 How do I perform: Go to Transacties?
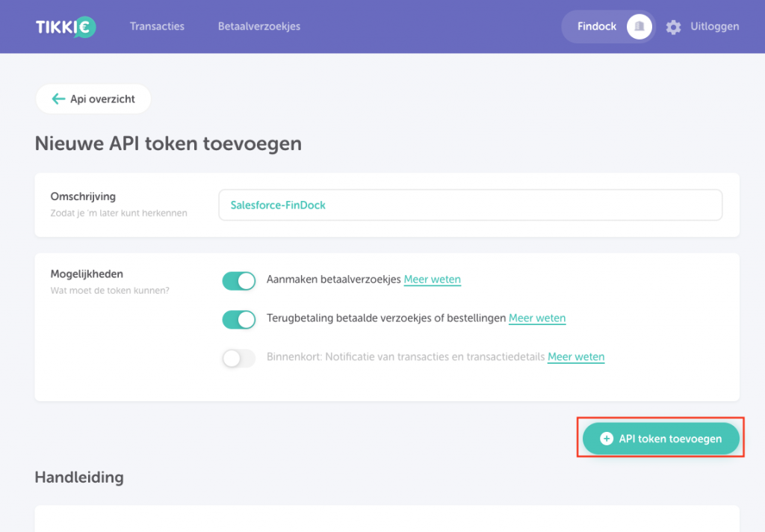157,26
